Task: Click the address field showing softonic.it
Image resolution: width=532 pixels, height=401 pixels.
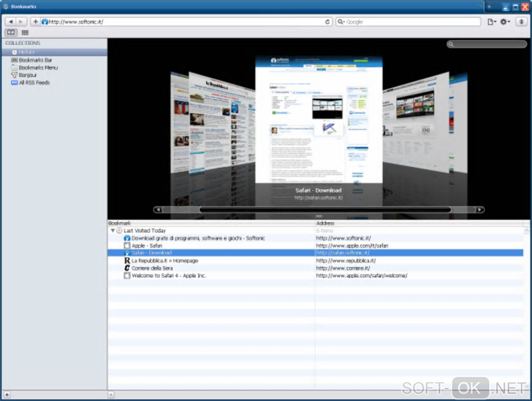Action: pyautogui.click(x=186, y=22)
